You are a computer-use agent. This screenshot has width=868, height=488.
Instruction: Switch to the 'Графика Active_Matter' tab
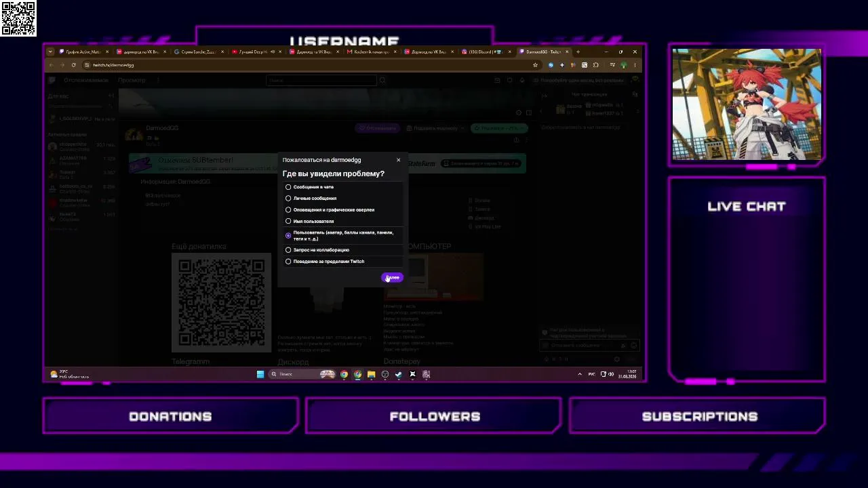[x=83, y=52]
